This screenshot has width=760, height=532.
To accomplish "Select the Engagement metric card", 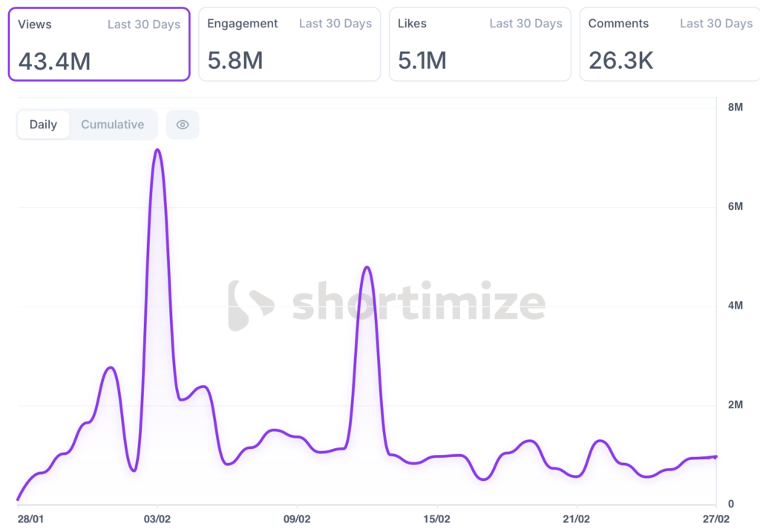I will [289, 44].
